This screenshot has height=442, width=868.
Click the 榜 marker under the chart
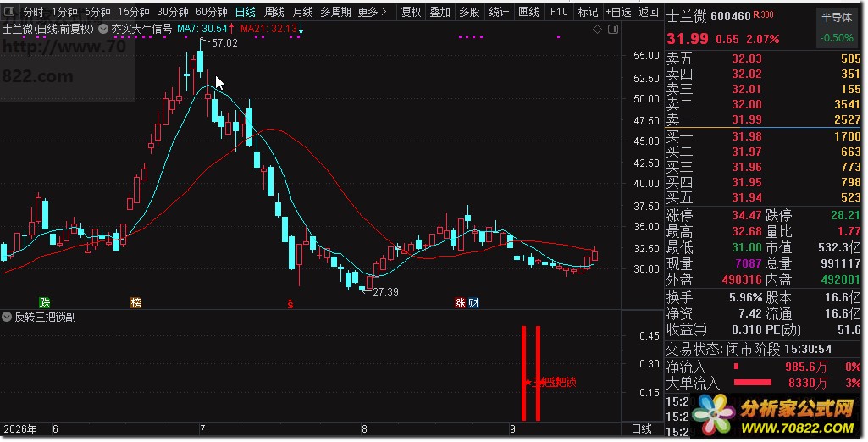tap(135, 302)
